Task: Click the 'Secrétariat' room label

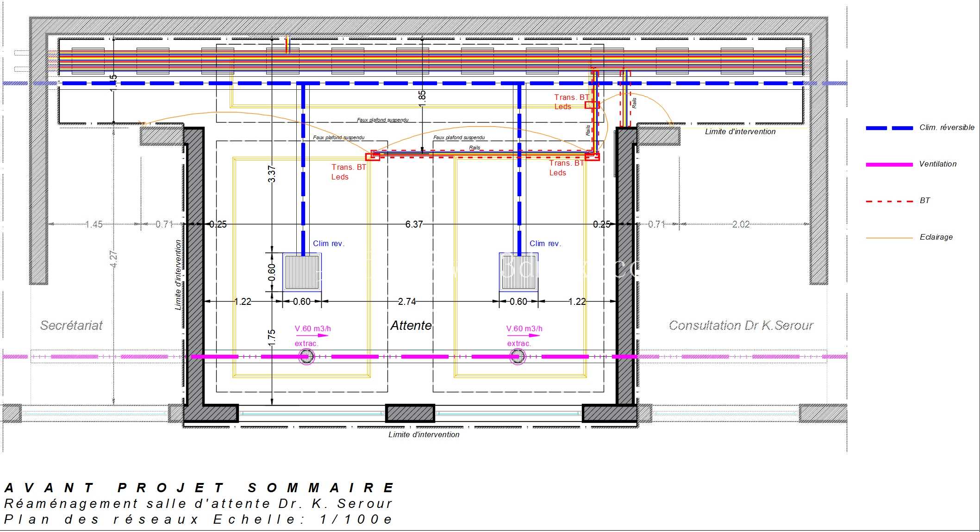Action: (x=71, y=326)
